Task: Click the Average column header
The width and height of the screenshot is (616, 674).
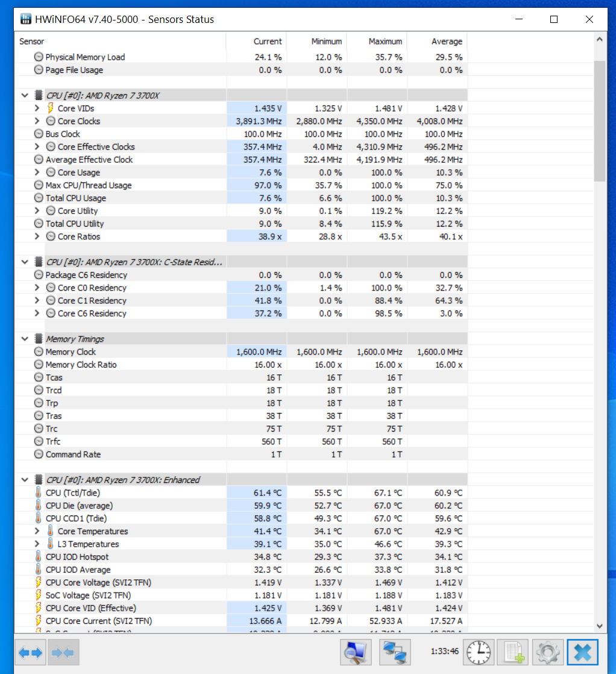Action: coord(437,41)
